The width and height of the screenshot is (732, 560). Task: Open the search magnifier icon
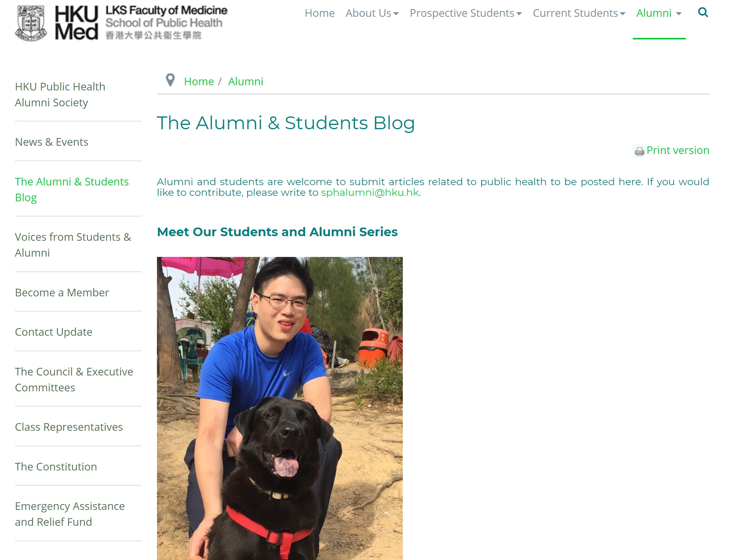[703, 12]
